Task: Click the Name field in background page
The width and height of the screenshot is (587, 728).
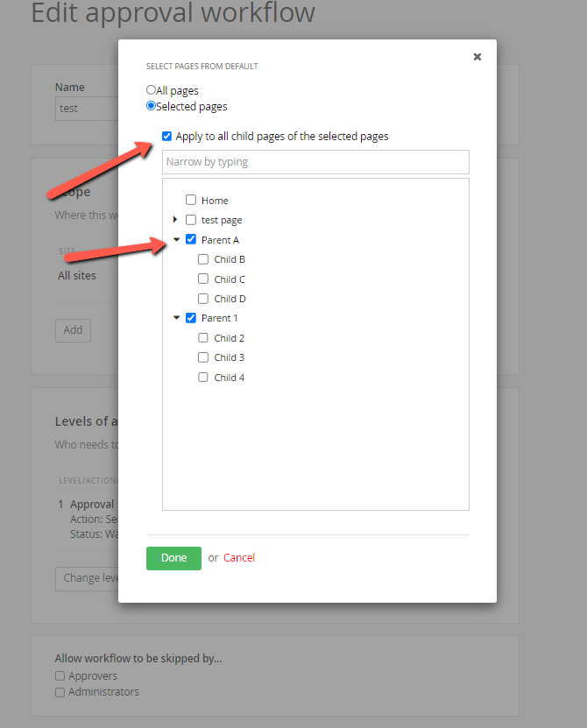Action: coord(87,109)
